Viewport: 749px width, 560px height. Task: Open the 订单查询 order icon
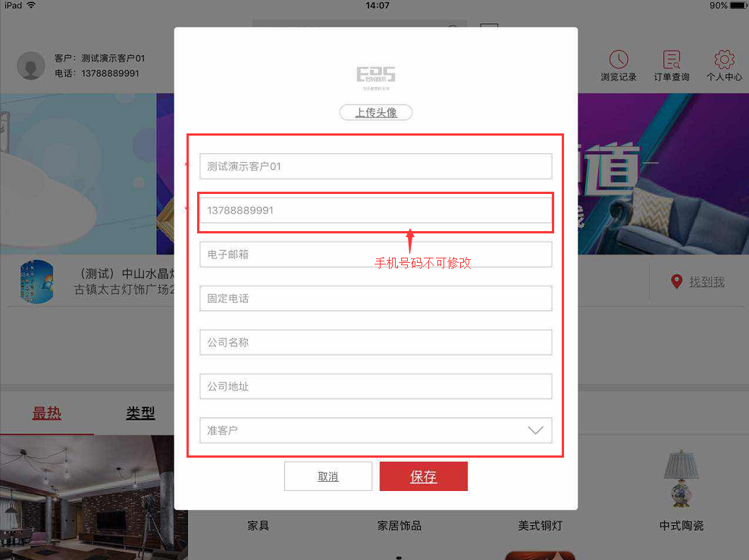(672, 60)
